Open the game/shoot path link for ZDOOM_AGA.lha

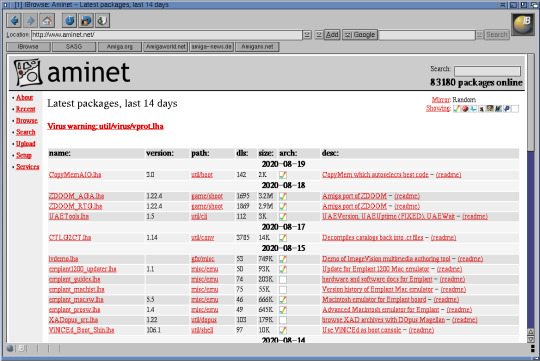click(x=207, y=196)
